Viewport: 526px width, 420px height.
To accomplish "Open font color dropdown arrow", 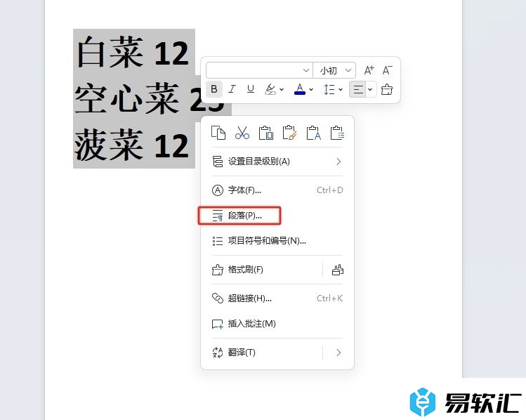I will click(x=311, y=90).
